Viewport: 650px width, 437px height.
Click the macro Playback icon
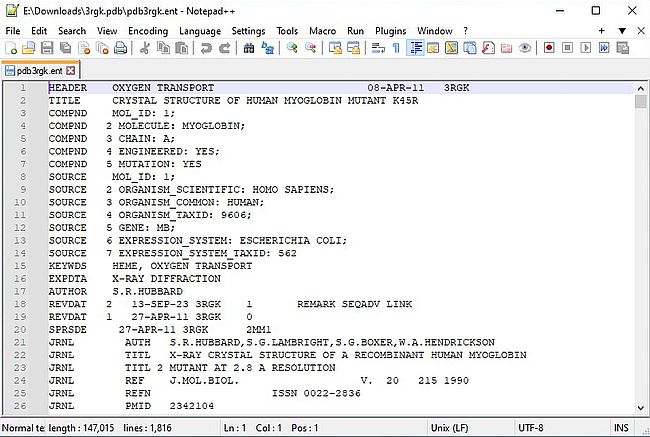[x=586, y=48]
